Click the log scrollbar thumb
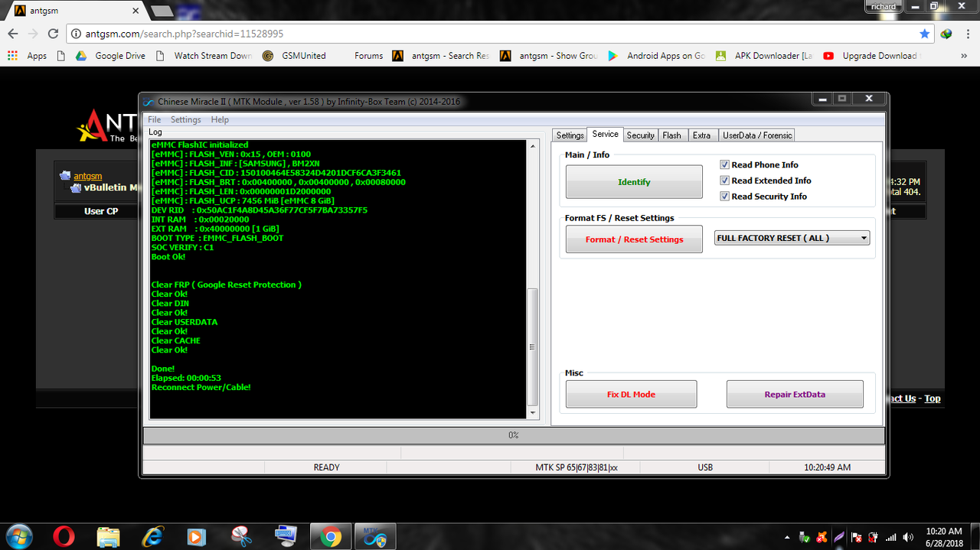The height and width of the screenshot is (550, 980). click(534, 347)
